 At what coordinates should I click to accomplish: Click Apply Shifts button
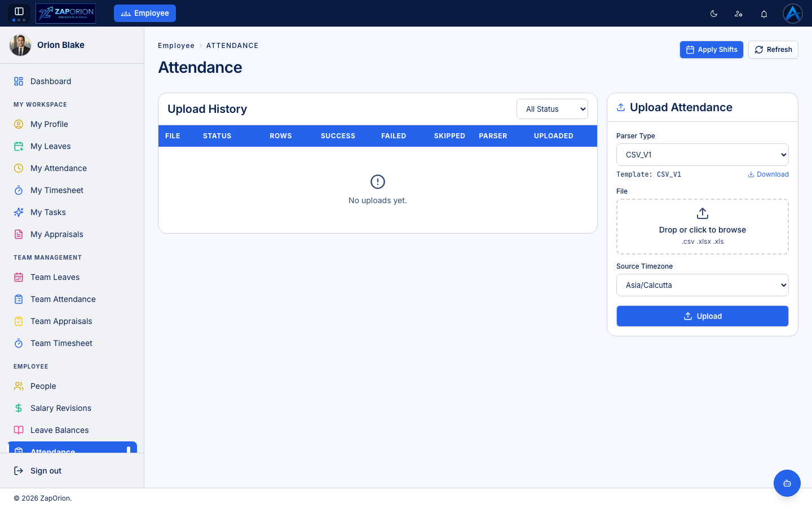pos(712,50)
